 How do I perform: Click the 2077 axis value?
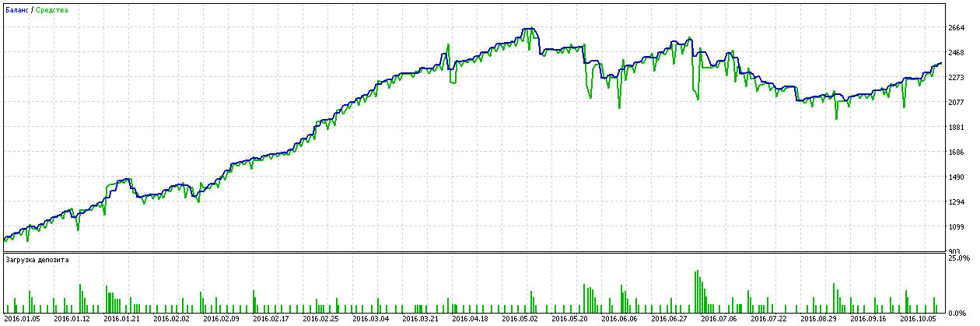click(956, 103)
